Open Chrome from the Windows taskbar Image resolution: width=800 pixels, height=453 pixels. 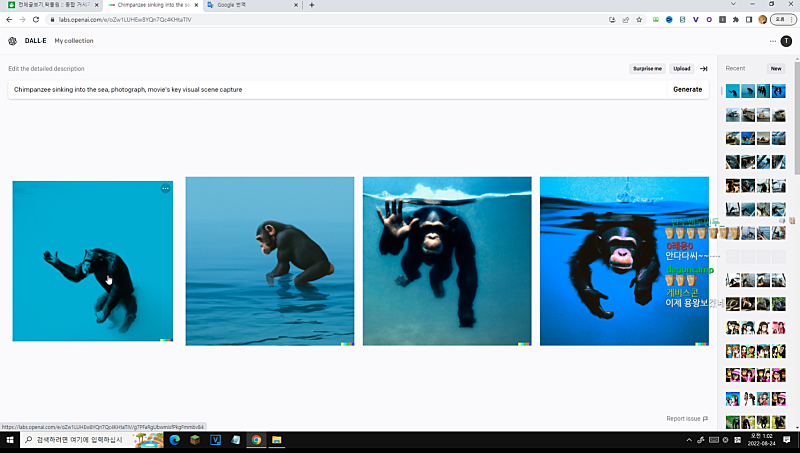coord(256,439)
